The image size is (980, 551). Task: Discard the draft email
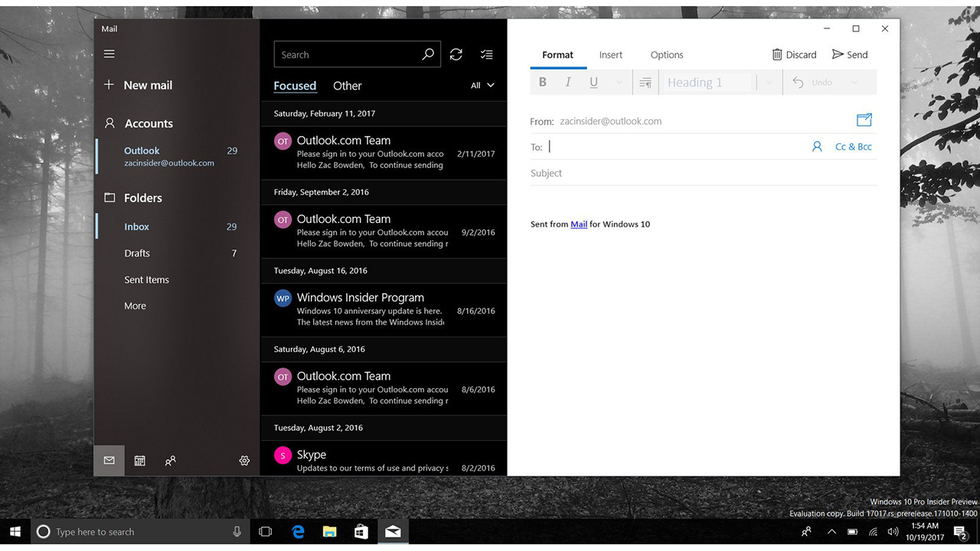[794, 54]
